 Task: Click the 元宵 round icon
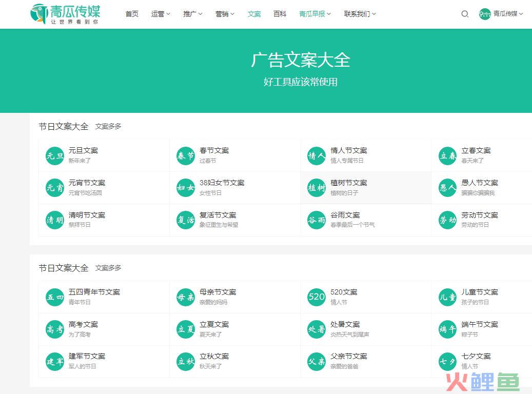[54, 188]
